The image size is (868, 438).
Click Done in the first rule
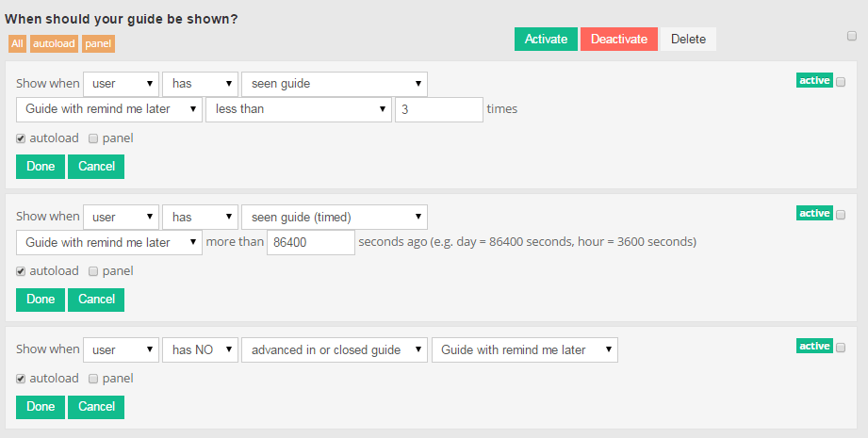[x=41, y=167]
